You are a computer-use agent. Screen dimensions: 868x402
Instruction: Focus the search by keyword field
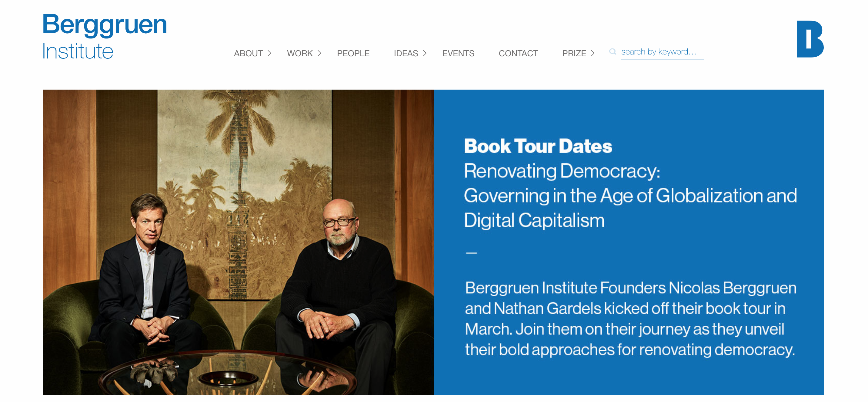pos(662,52)
